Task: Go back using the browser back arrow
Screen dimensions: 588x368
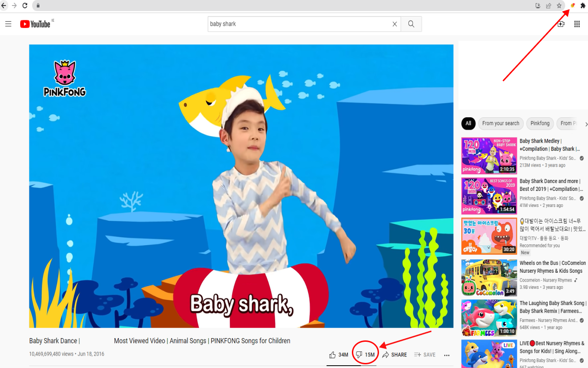Action: (x=4, y=6)
